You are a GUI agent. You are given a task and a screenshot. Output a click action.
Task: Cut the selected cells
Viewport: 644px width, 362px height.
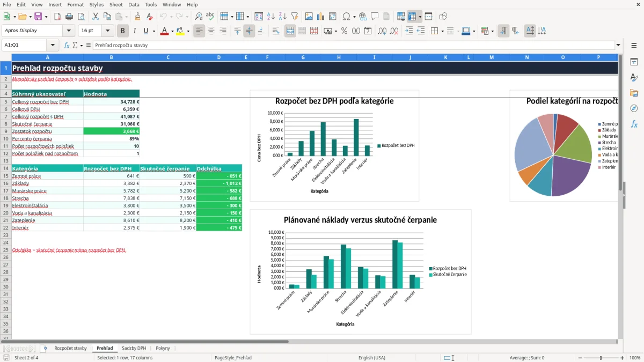[x=95, y=17]
